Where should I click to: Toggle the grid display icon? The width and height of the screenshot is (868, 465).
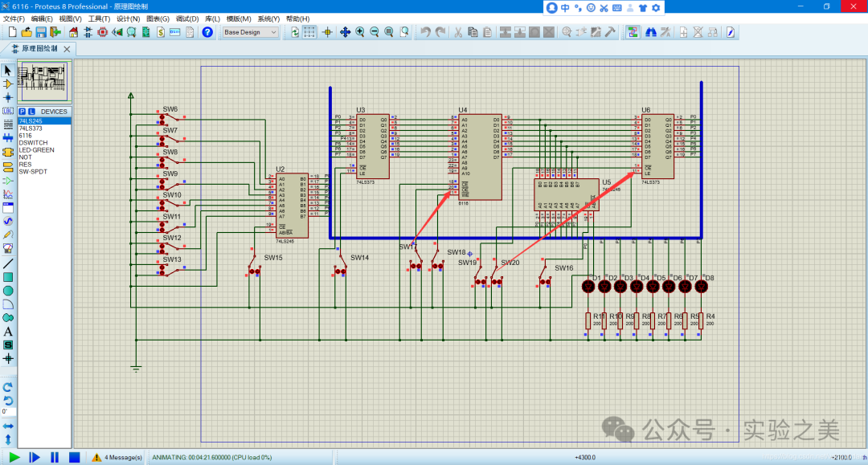coord(309,33)
